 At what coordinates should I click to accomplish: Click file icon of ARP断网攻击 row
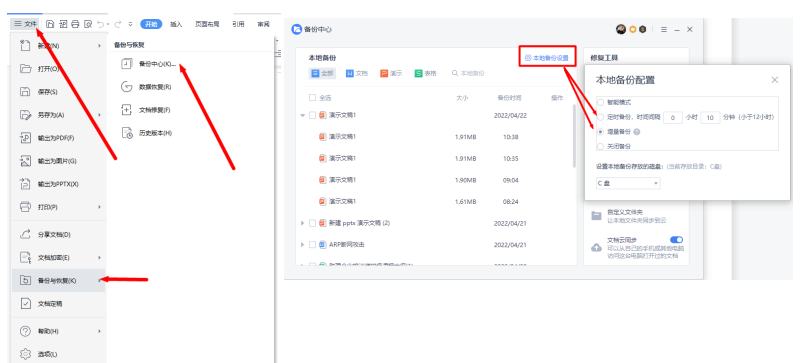(x=323, y=245)
